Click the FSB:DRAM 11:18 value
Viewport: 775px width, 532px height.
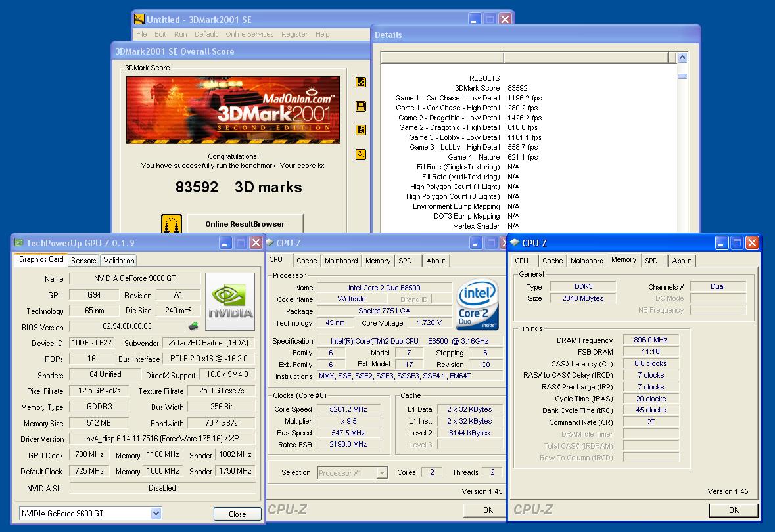[651, 351]
